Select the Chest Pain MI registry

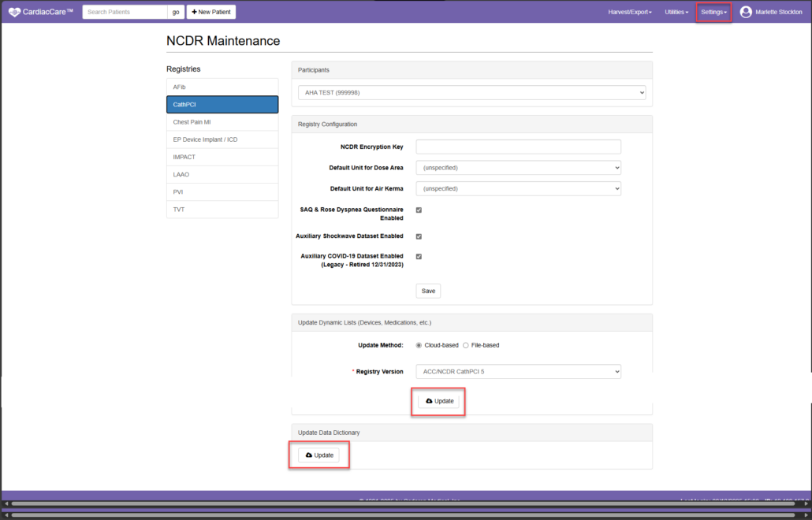[x=222, y=122]
